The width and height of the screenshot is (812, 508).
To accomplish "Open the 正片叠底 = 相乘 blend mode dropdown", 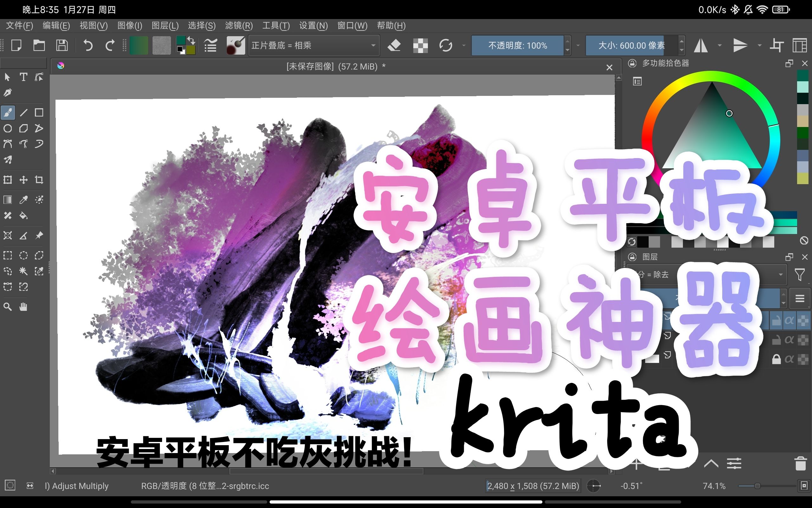I will coord(314,45).
